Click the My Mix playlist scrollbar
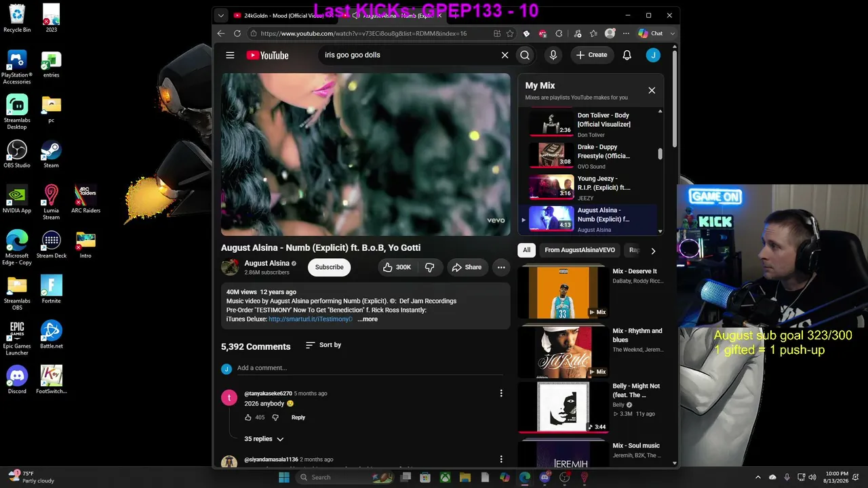 660,154
